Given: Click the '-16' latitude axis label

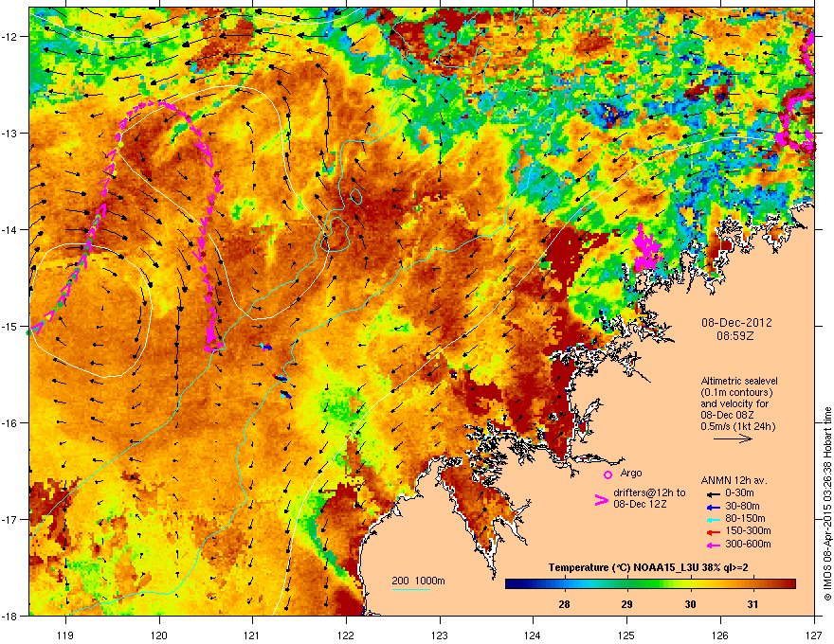Looking at the screenshot, I should point(9,423).
